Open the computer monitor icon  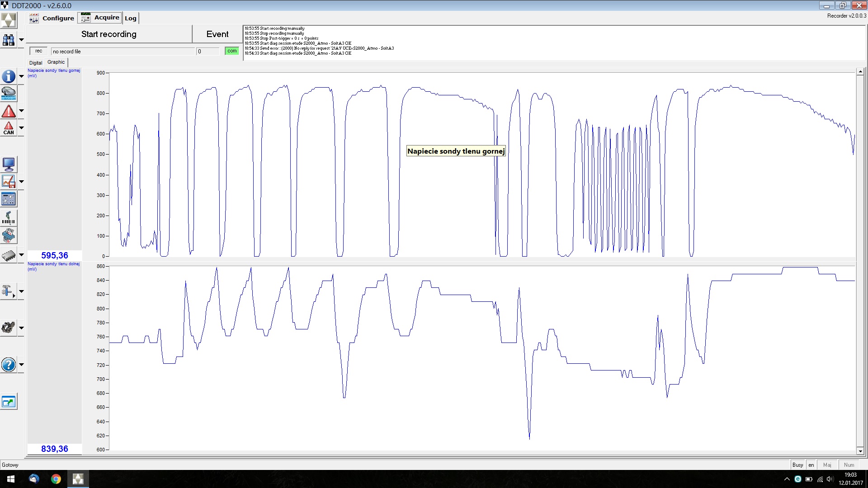[9, 164]
